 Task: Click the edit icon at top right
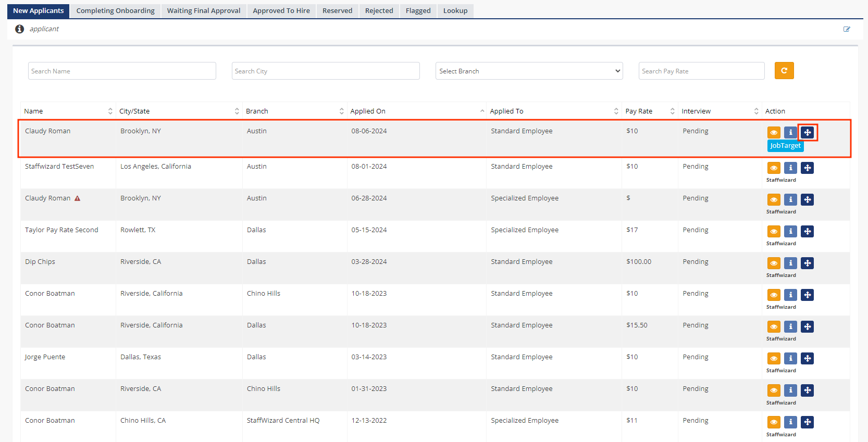[x=847, y=29]
